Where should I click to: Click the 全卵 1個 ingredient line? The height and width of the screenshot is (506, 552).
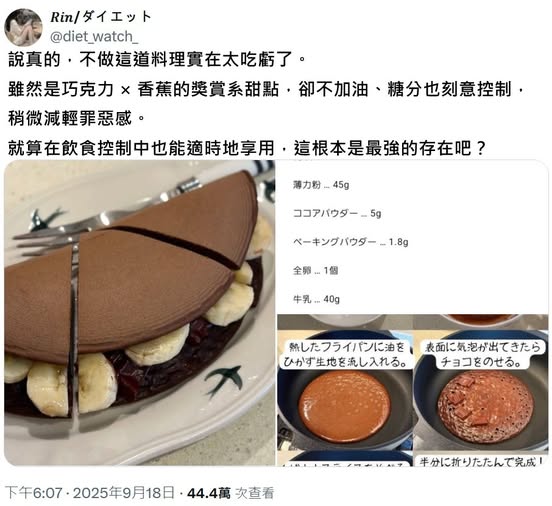tap(315, 270)
